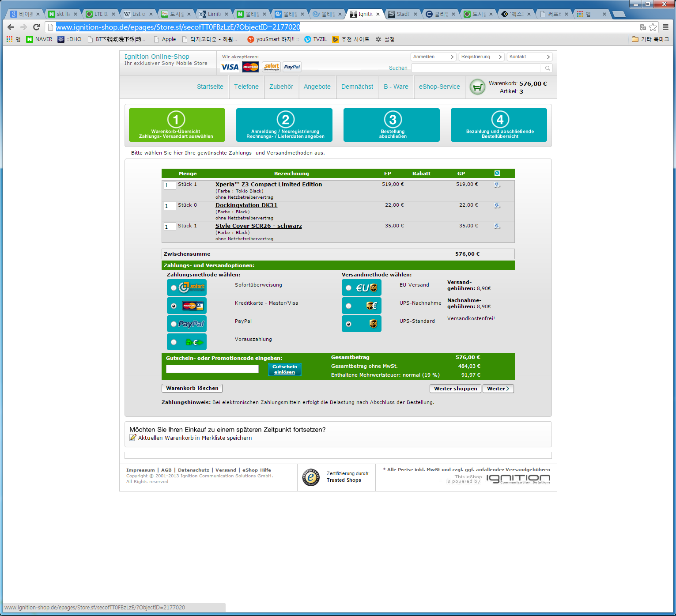Go to step 2 Anmeldung / Neuregistrierung

pyautogui.click(x=284, y=125)
